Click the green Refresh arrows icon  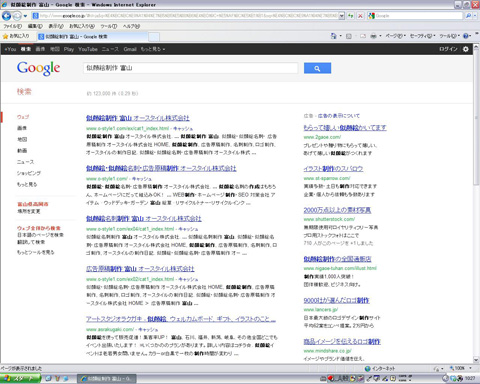350,16
